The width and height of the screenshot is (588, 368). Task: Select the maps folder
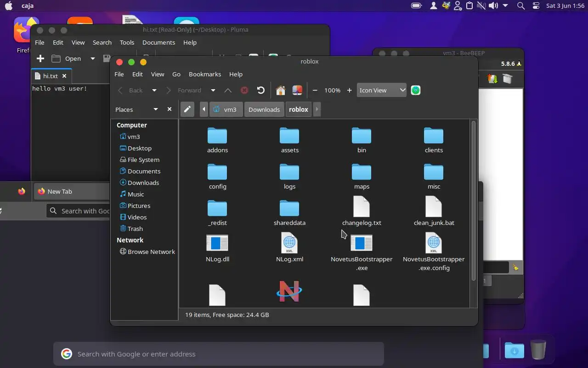coord(362,177)
